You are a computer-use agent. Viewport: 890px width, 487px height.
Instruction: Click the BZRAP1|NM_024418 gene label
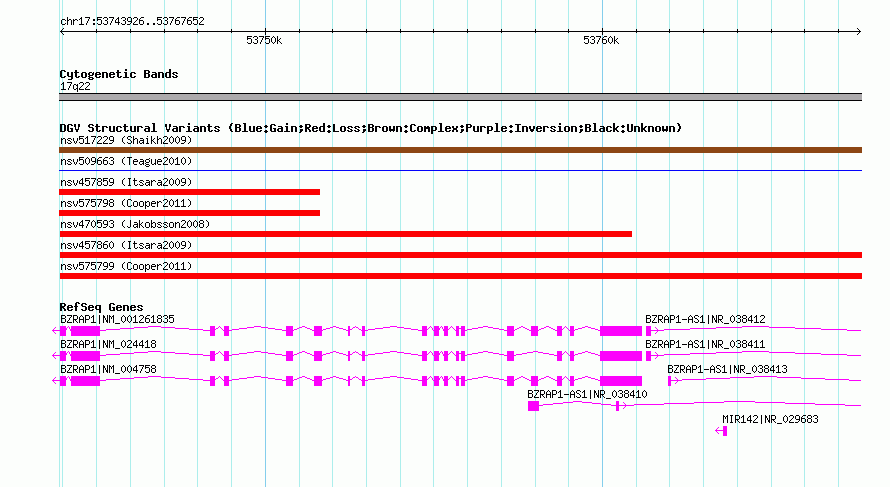[108, 345]
